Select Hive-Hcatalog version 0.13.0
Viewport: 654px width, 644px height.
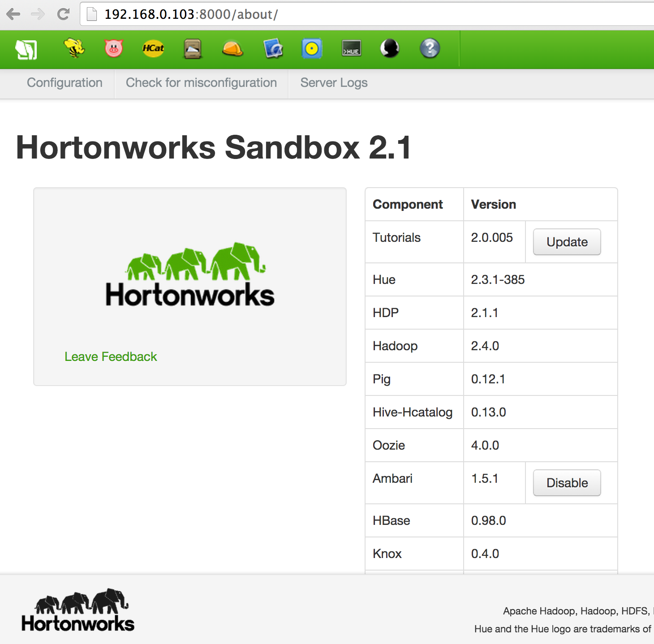click(489, 412)
